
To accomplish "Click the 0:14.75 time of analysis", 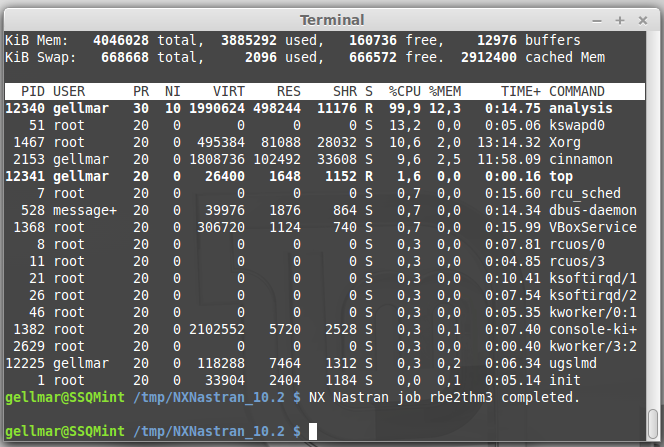I will coord(513,109).
